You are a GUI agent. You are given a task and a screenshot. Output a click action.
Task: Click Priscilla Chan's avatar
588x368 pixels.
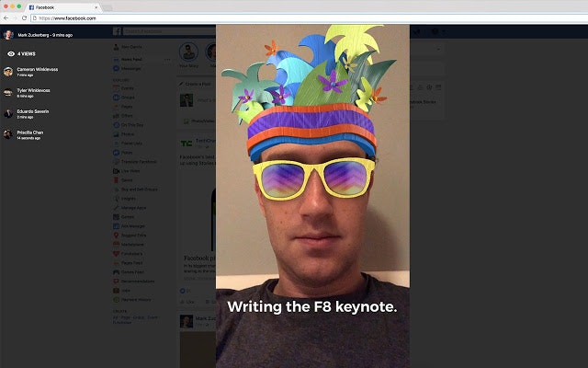(8, 135)
